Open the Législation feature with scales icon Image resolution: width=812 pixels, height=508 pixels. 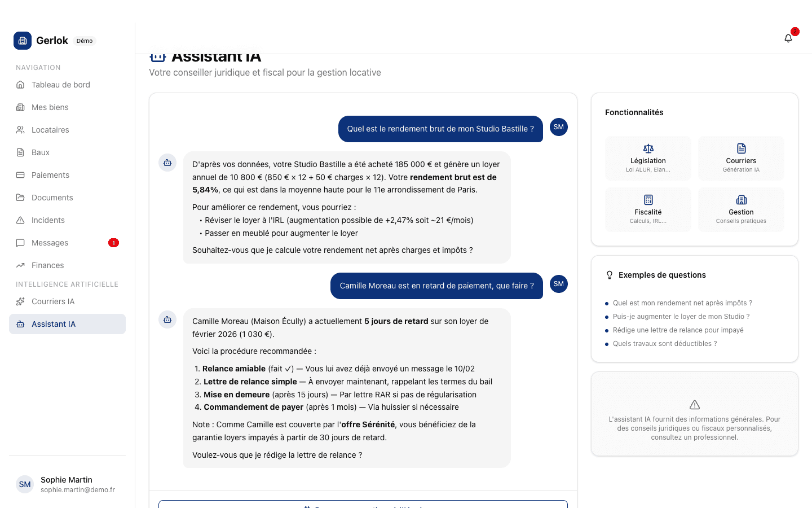[x=648, y=158]
